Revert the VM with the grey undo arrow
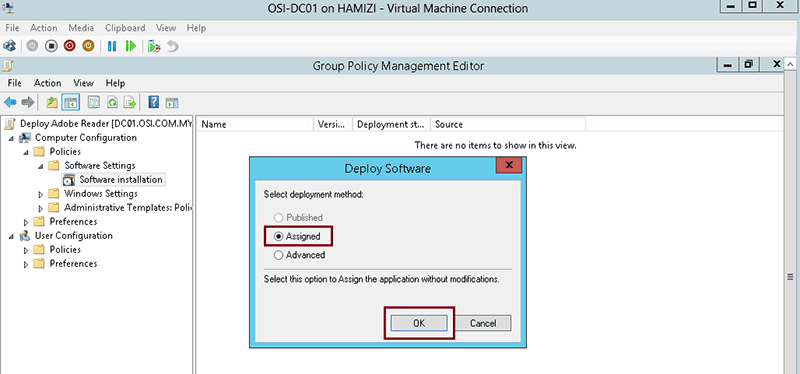Viewport: 800px width, 374px height. click(x=173, y=46)
